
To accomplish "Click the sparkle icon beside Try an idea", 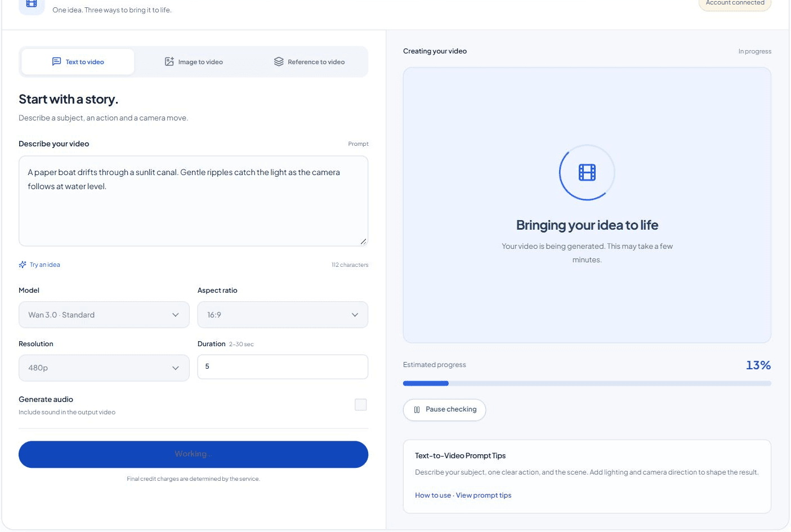I will (23, 265).
